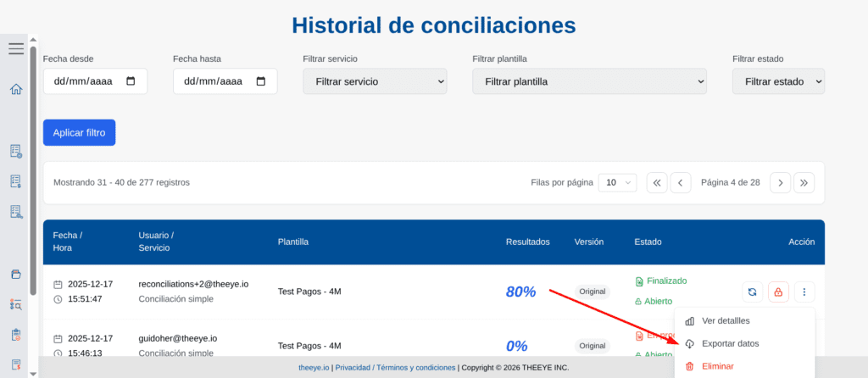Open the three-dot actions menu
Image resolution: width=868 pixels, height=378 pixels.
point(804,292)
